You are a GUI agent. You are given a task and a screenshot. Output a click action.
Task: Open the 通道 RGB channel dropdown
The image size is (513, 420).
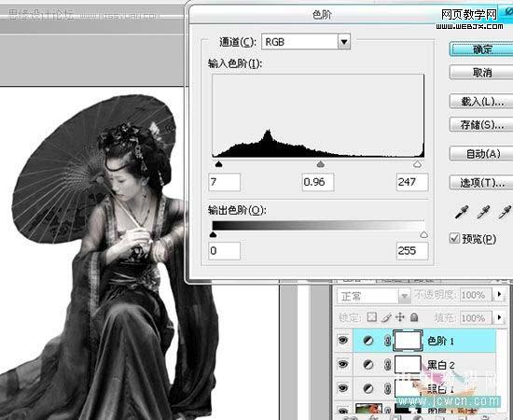(x=344, y=42)
